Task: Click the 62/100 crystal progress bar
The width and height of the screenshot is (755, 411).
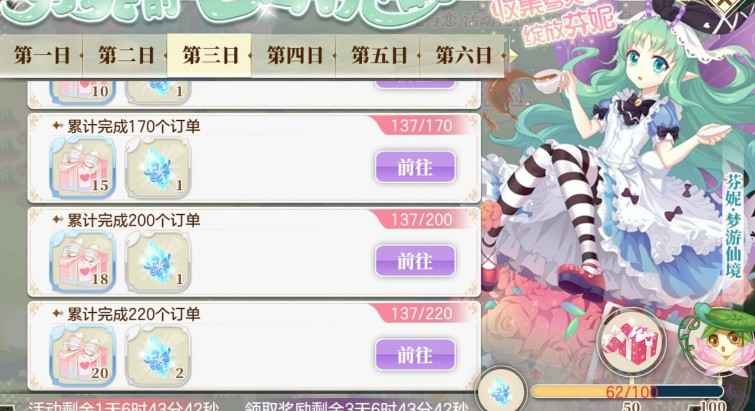Action: (x=626, y=391)
